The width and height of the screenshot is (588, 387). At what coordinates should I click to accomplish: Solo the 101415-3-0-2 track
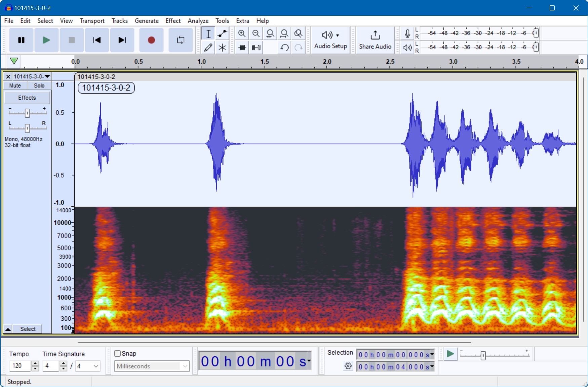(x=39, y=85)
